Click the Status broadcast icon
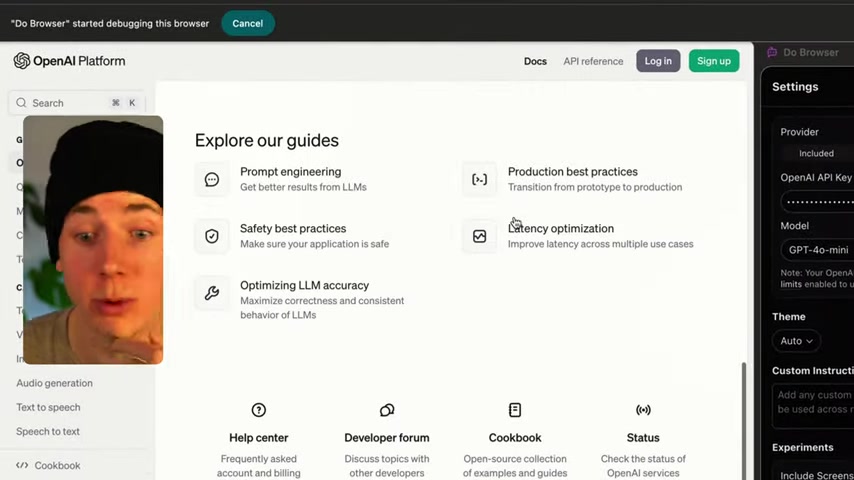854x480 pixels. coord(643,410)
